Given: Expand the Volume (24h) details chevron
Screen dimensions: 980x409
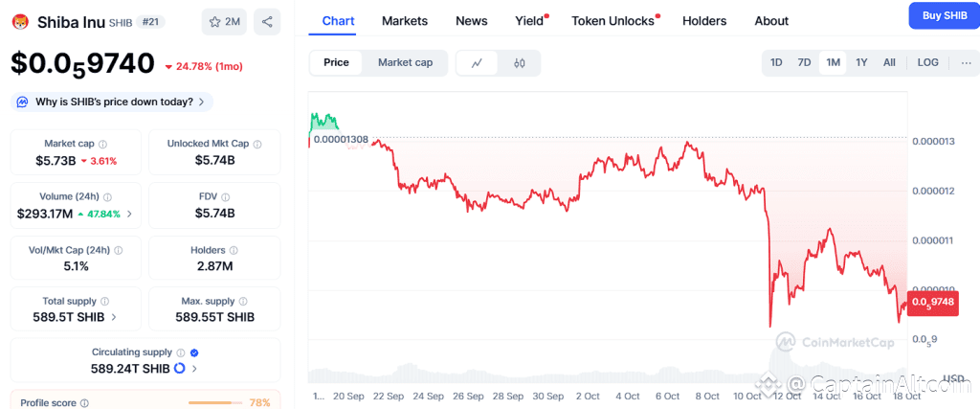Looking at the screenshot, I should click(x=130, y=214).
